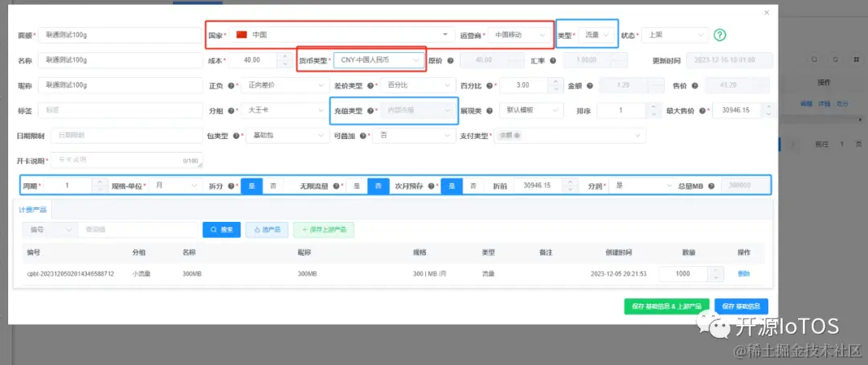This screenshot has width=868, height=365.
Task: Click the 昵称 input field
Action: (120, 85)
